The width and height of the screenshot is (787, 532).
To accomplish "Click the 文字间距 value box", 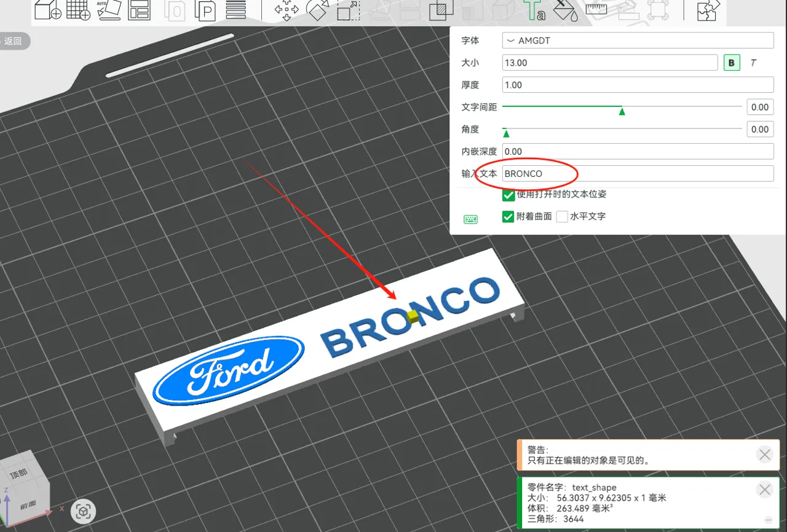I will click(x=760, y=107).
